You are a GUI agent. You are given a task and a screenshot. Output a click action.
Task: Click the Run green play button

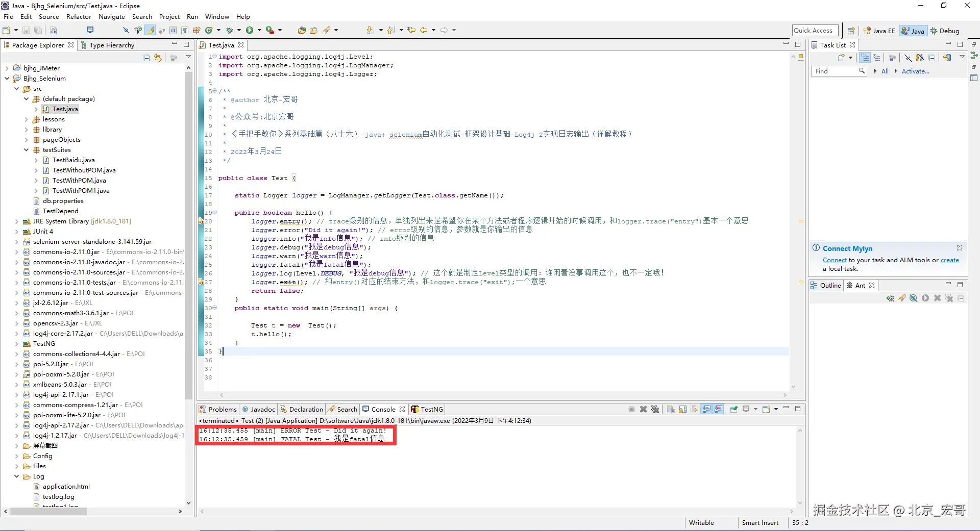[x=250, y=31]
